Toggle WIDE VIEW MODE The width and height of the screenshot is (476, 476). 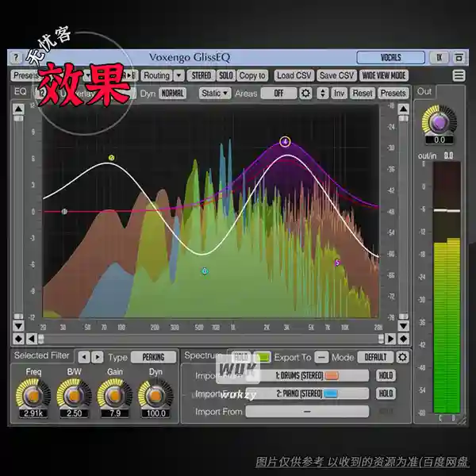coord(384,75)
